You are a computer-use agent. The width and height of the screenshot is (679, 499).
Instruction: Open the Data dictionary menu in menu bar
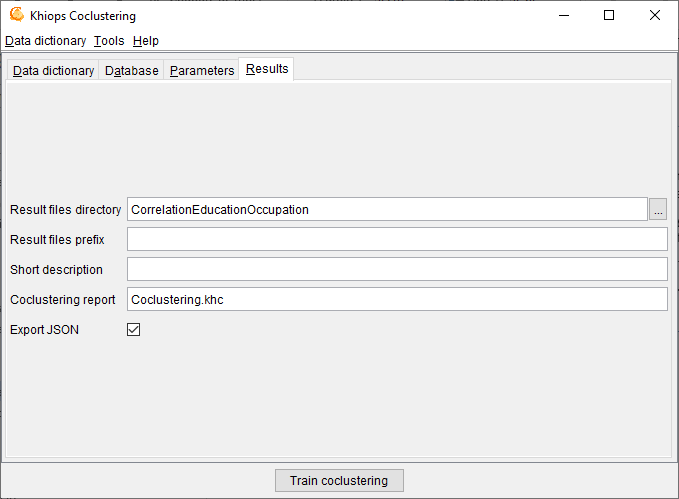[45, 41]
